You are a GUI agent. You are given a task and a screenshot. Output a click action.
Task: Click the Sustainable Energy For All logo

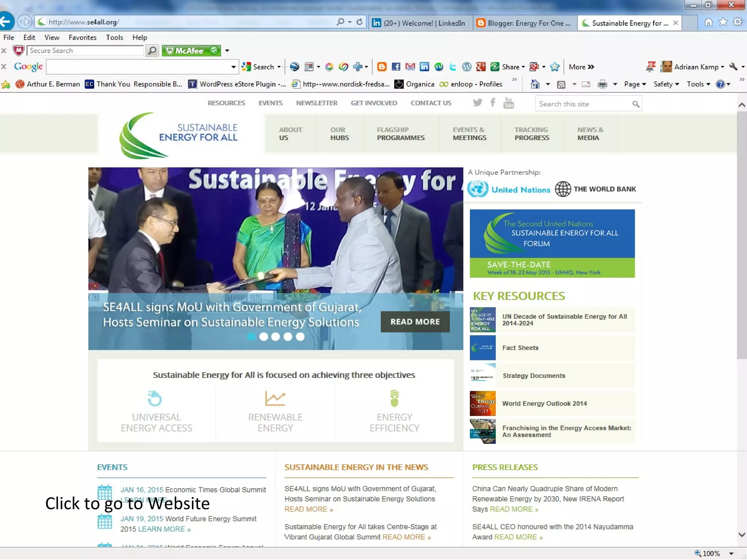click(178, 136)
